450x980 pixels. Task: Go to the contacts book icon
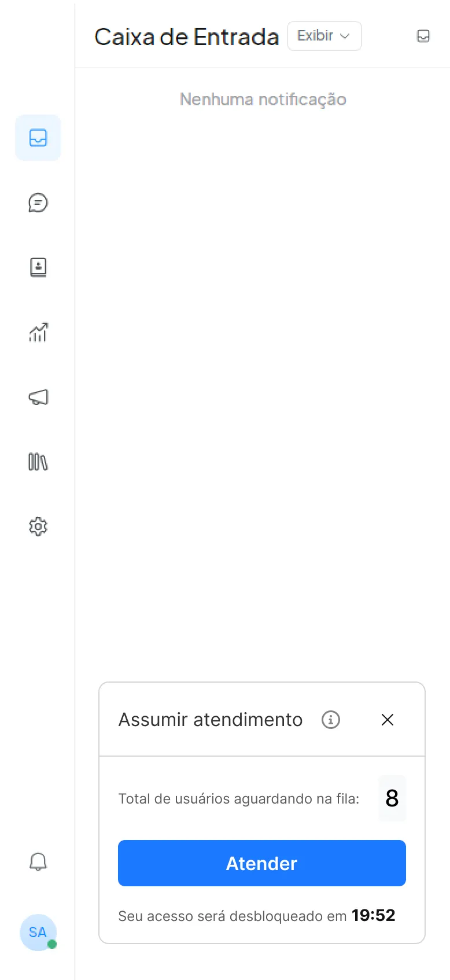pyautogui.click(x=38, y=267)
